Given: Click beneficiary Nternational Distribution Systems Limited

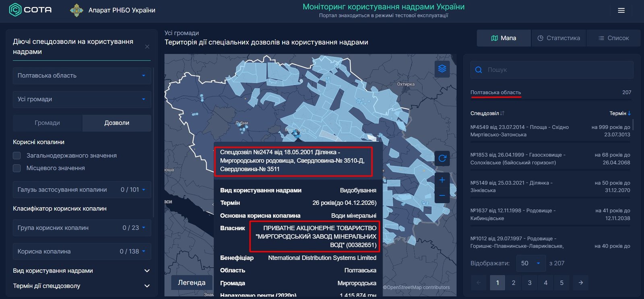Looking at the screenshot, I should [x=322, y=258].
